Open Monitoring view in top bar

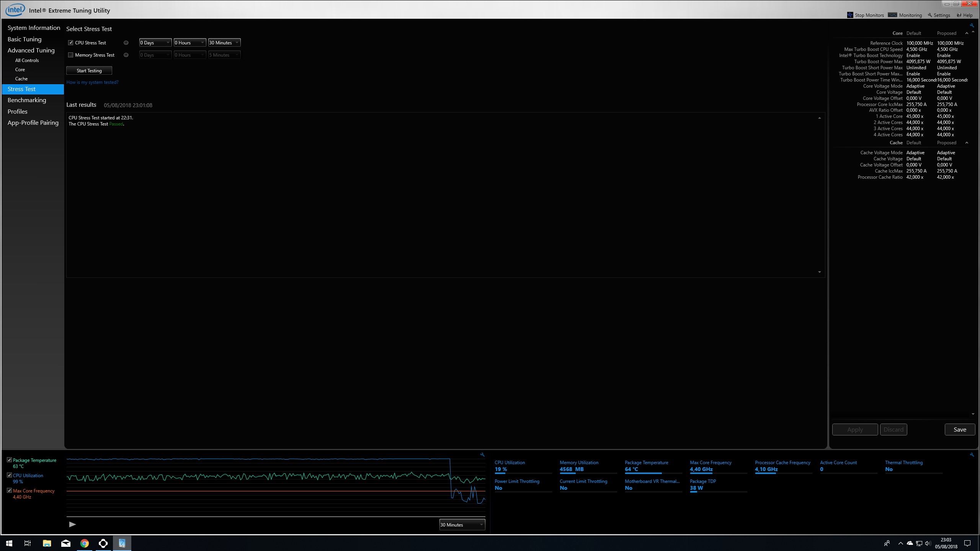905,15
